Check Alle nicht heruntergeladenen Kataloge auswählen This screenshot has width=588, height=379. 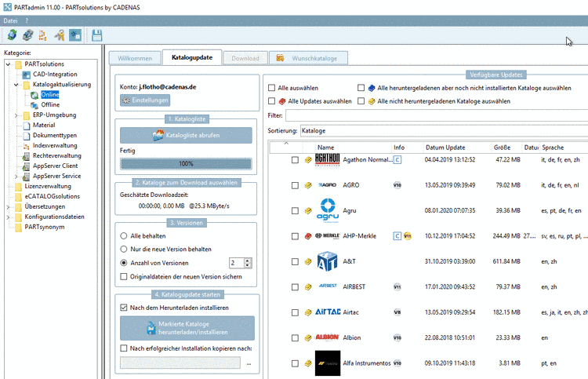tap(361, 101)
